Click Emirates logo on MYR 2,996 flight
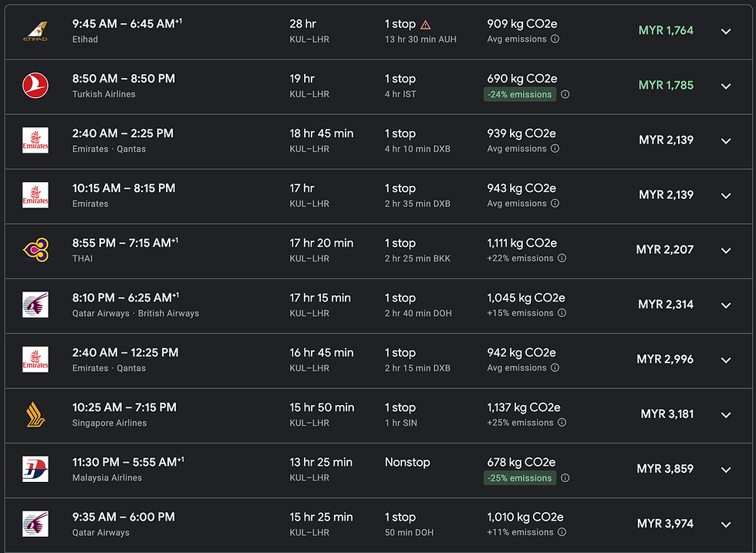 click(35, 359)
